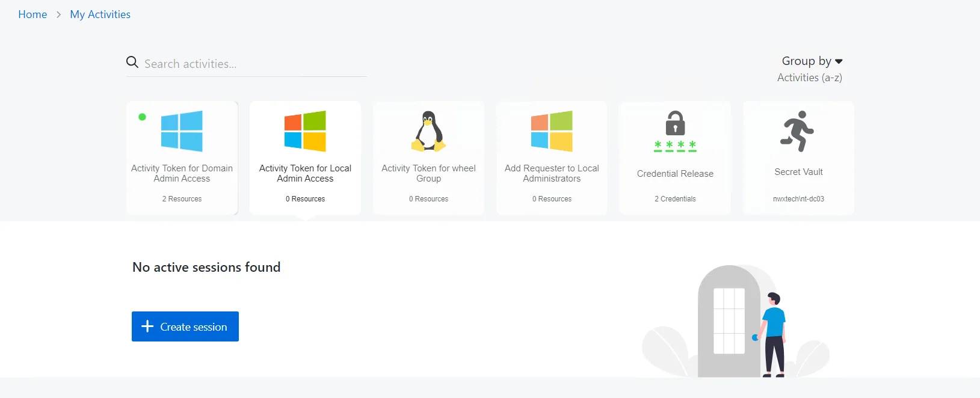980x398 pixels.
Task: Select the Credential Release title
Action: click(x=675, y=174)
